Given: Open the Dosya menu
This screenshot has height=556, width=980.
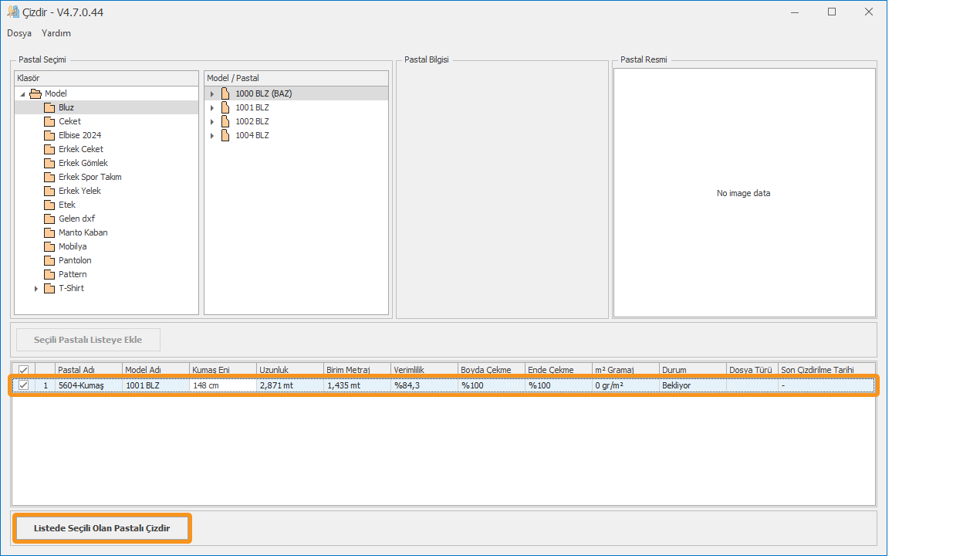Looking at the screenshot, I should [19, 33].
